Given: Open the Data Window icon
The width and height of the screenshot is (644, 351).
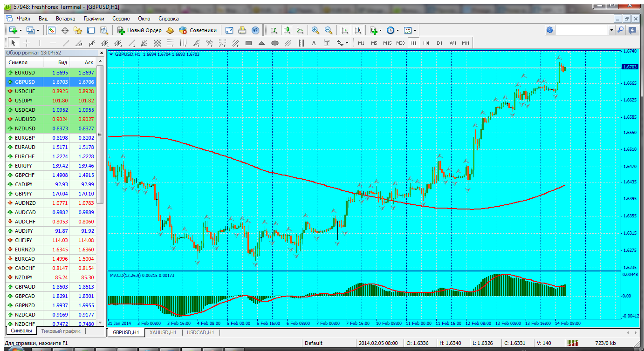Looking at the screenshot, I should [x=65, y=30].
